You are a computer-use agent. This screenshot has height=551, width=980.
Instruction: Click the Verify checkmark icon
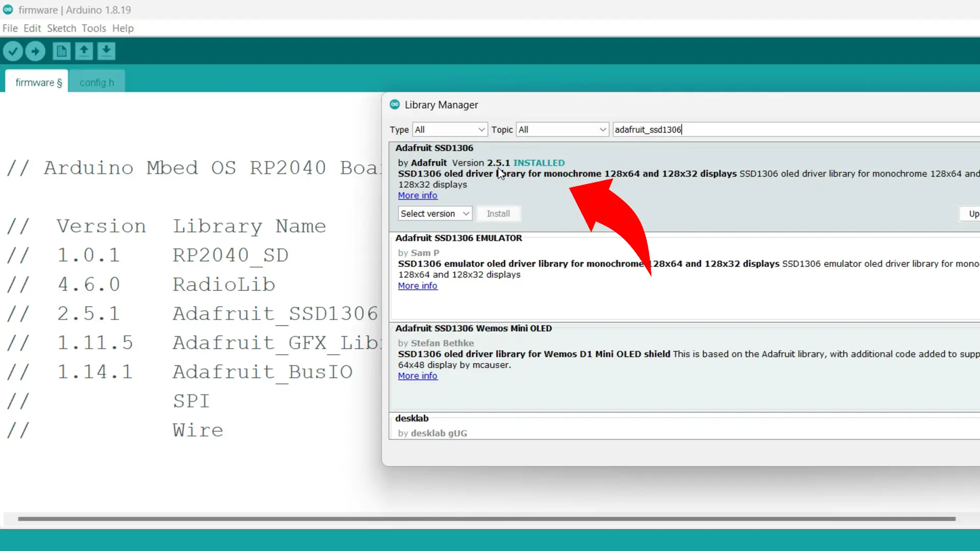(13, 51)
